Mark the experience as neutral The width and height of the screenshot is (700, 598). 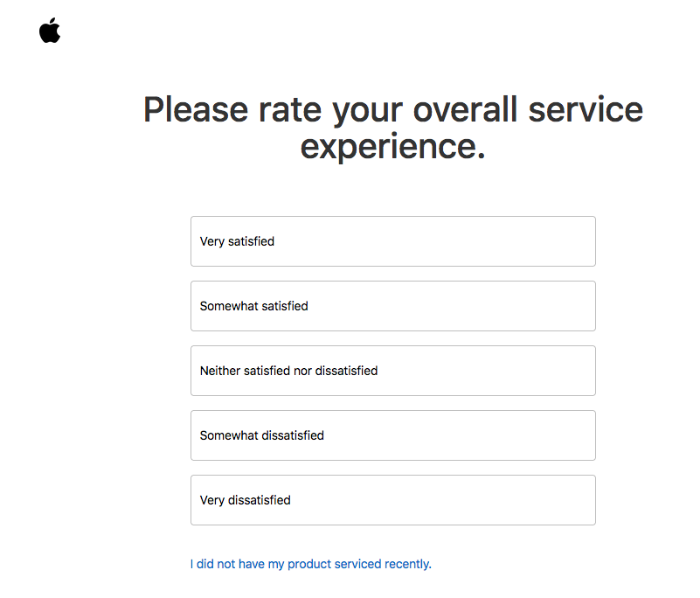coord(393,371)
